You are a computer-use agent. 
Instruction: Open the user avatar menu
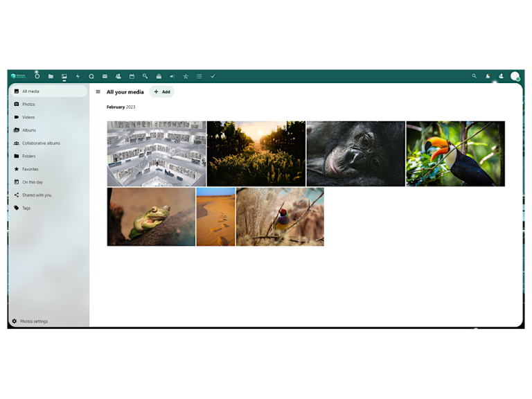pos(515,76)
